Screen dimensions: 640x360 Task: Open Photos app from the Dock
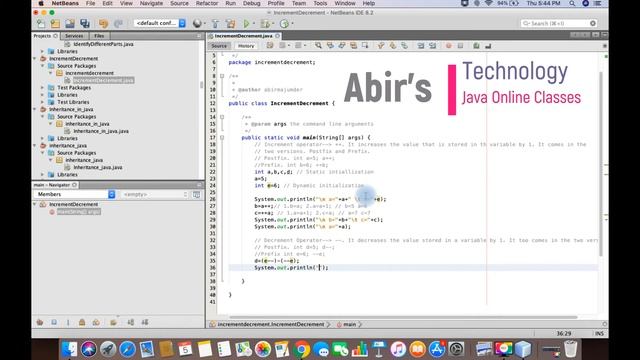pyautogui.click(x=263, y=349)
